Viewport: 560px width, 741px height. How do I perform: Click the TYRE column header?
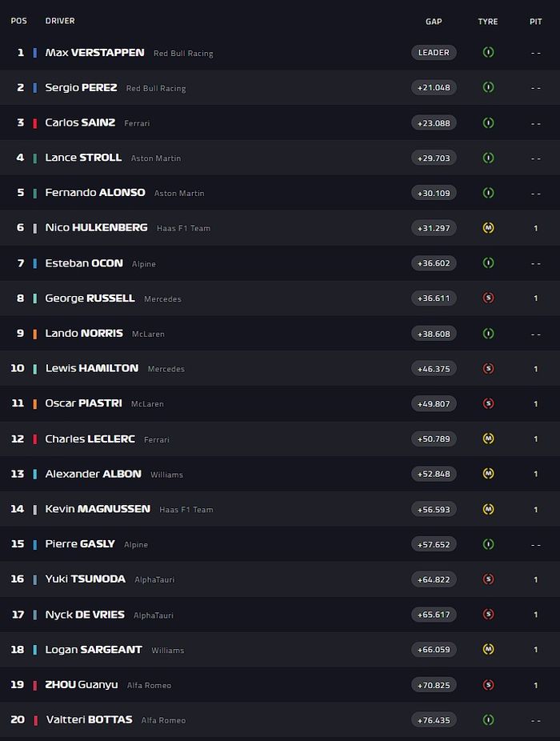point(488,22)
